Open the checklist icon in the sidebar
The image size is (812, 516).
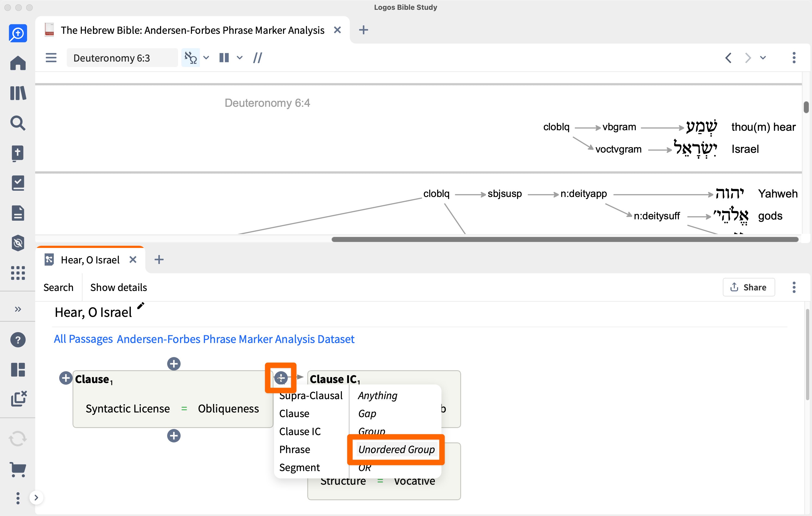tap(18, 183)
